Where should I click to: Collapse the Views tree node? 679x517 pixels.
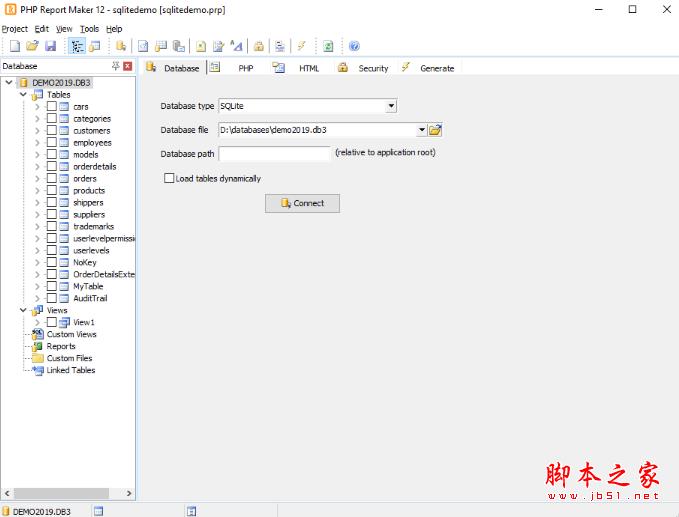point(23,310)
